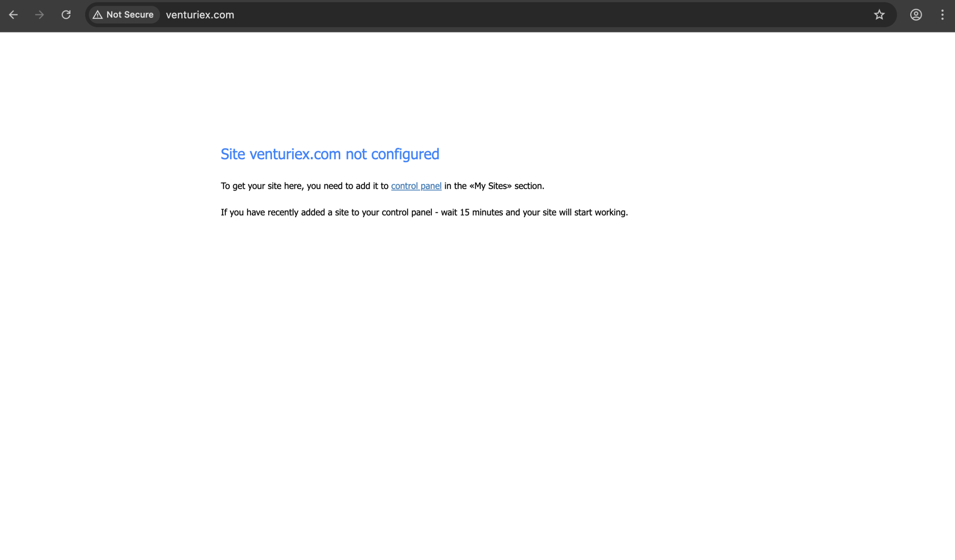Bookmark this page with the star icon

(879, 15)
